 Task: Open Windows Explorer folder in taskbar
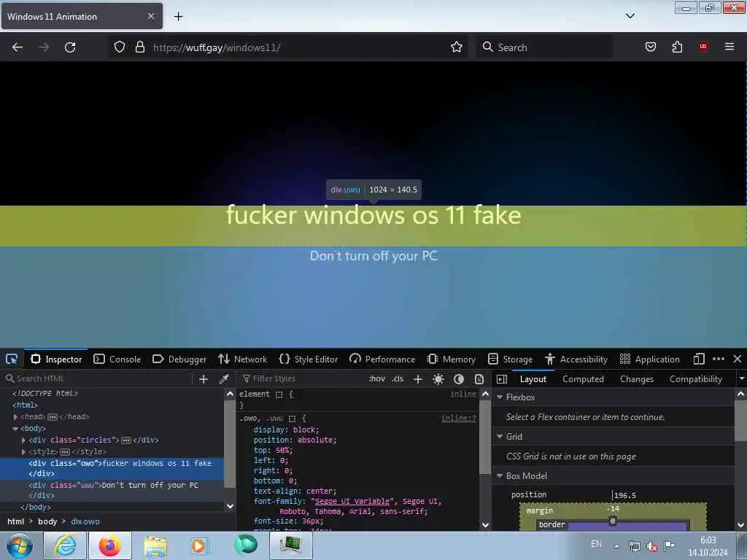pos(155,545)
